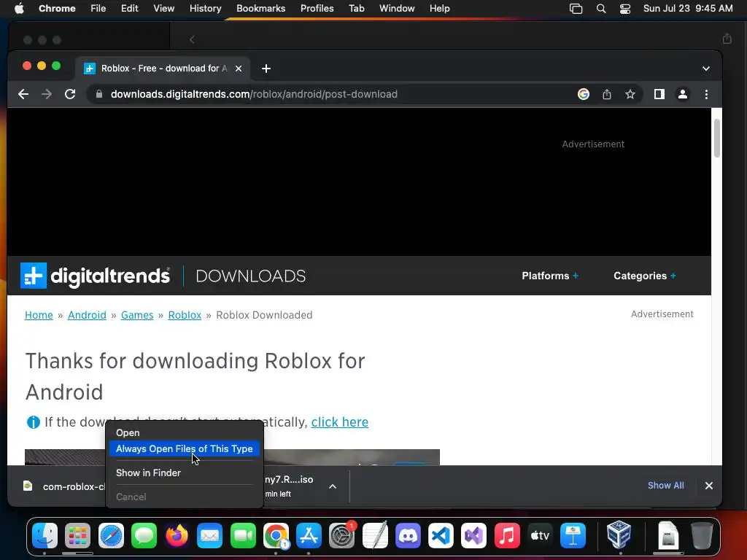This screenshot has height=560, width=747.
Task: Click the back chevron in the background window
Action: tap(192, 39)
